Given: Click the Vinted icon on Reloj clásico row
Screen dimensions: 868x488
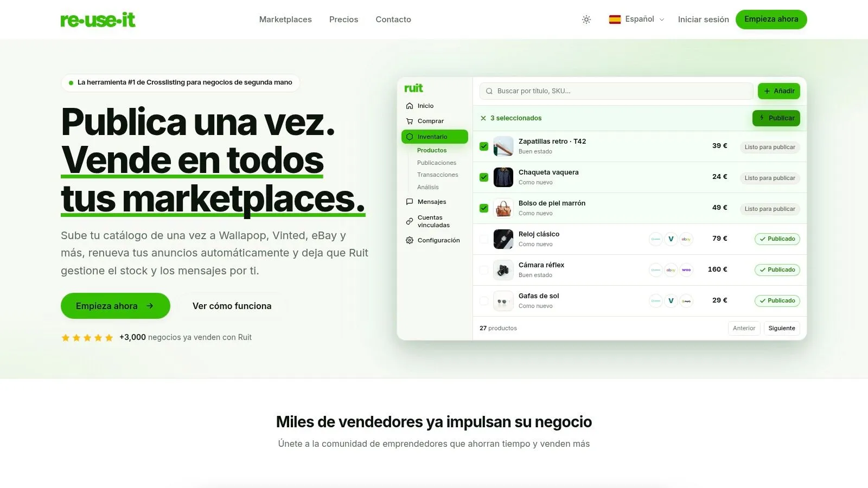Looking at the screenshot, I should coord(671,239).
